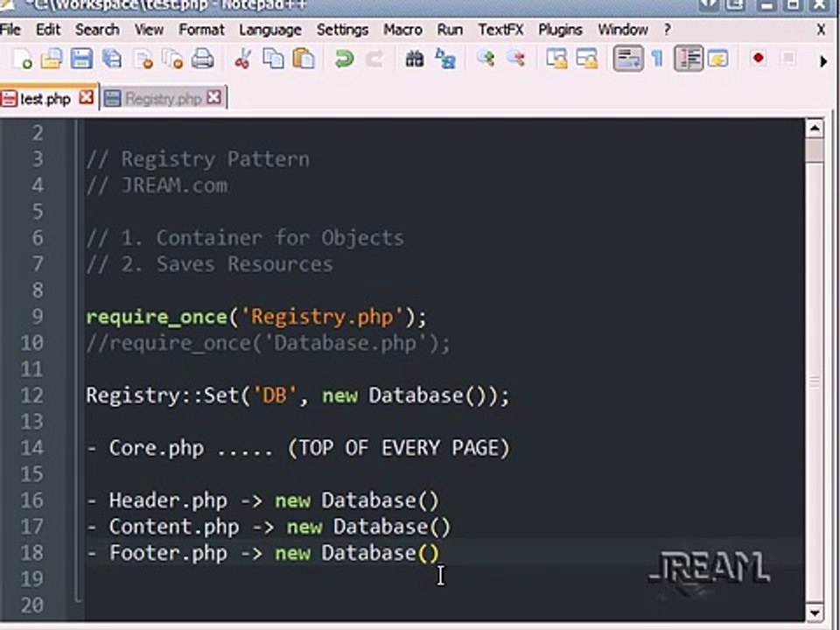This screenshot has height=630, width=840.
Task: Open the Language menu
Action: pos(270,30)
